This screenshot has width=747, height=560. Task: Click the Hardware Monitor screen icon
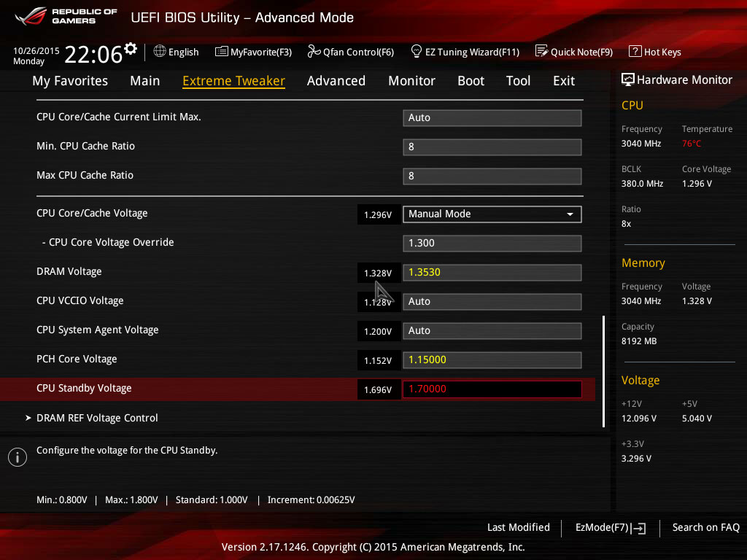coord(628,79)
